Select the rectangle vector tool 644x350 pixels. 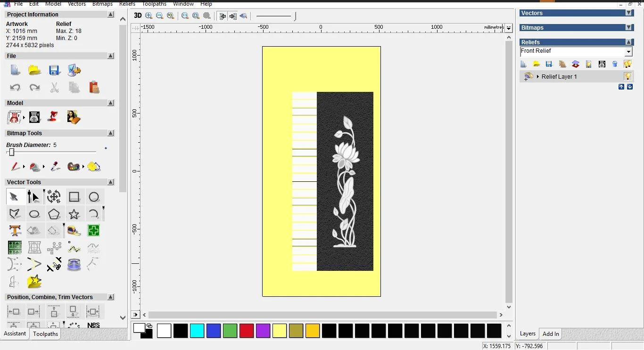pyautogui.click(x=74, y=197)
